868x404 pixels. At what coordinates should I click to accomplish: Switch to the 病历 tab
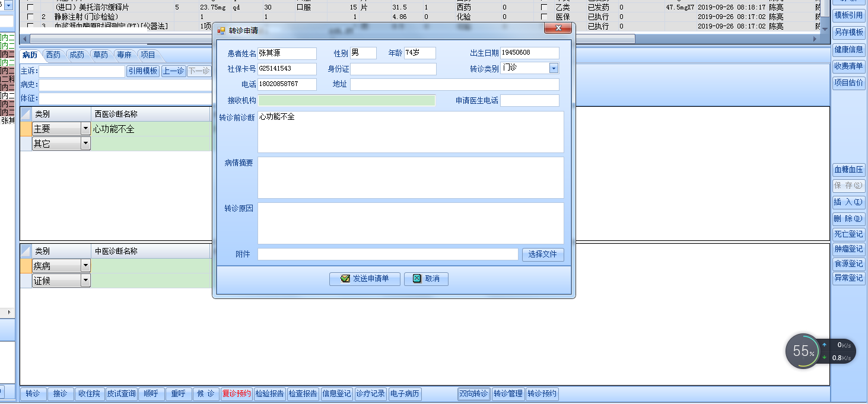point(30,55)
